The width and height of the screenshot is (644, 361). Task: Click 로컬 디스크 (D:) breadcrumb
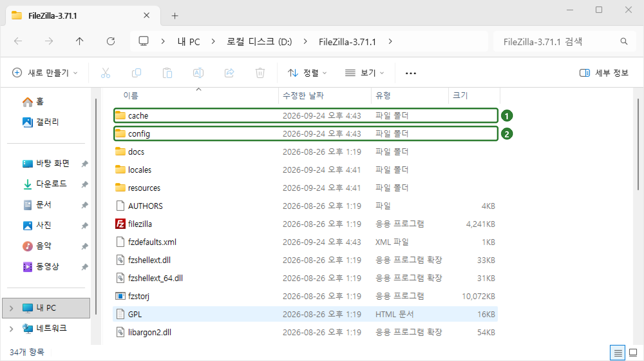point(259,42)
